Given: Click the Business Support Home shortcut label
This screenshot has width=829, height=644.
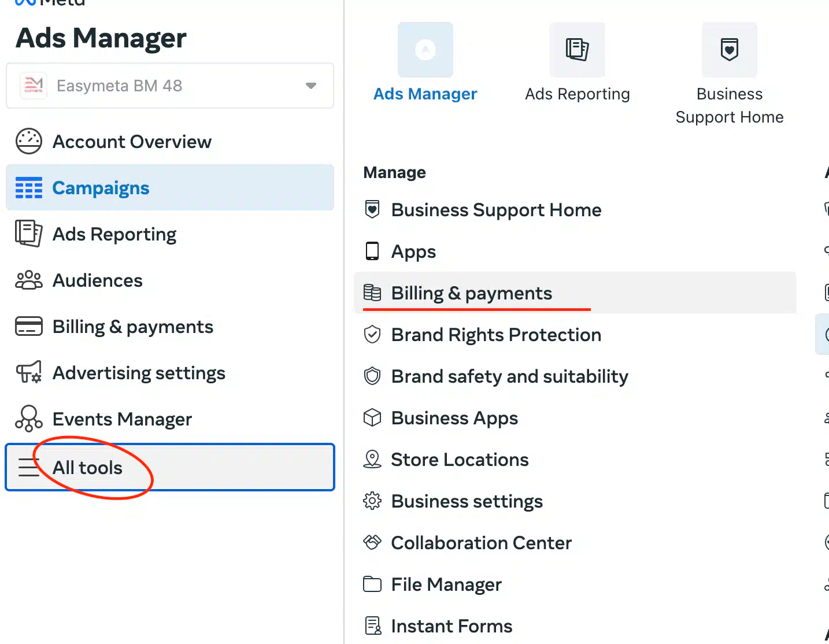Looking at the screenshot, I should click(x=730, y=105).
